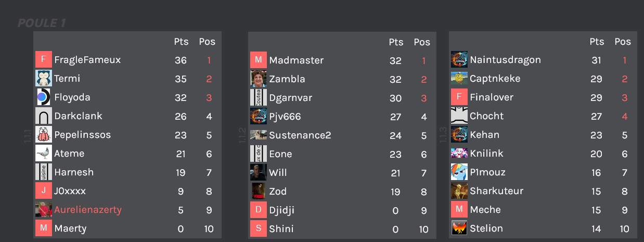Viewport: 644px width, 242px height.
Task: Select Ateme's pigeon avatar
Action: (44, 154)
